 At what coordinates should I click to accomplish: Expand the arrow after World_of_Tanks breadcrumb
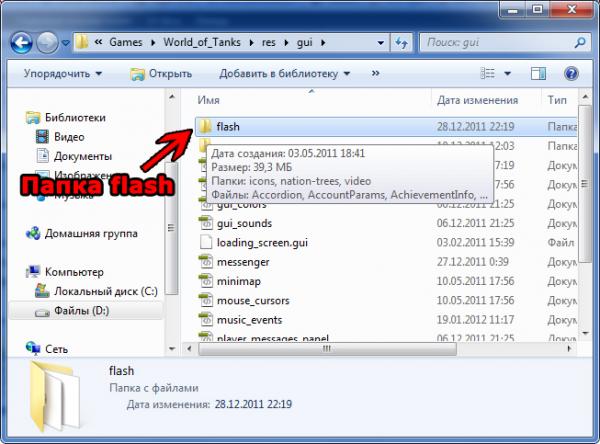pyautogui.click(x=251, y=42)
